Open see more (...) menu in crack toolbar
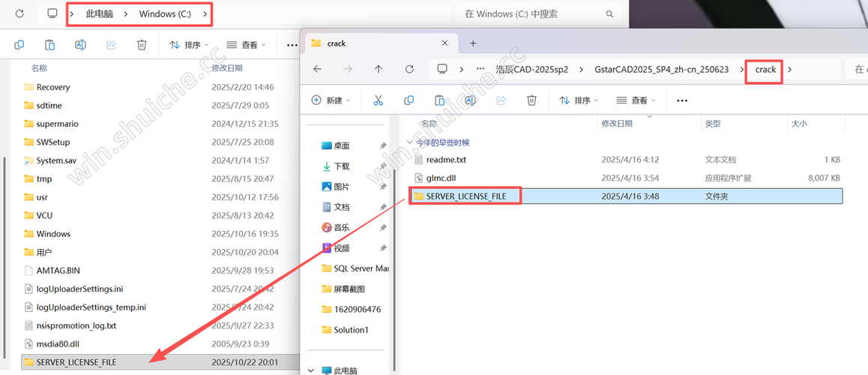The image size is (868, 375). [x=681, y=100]
